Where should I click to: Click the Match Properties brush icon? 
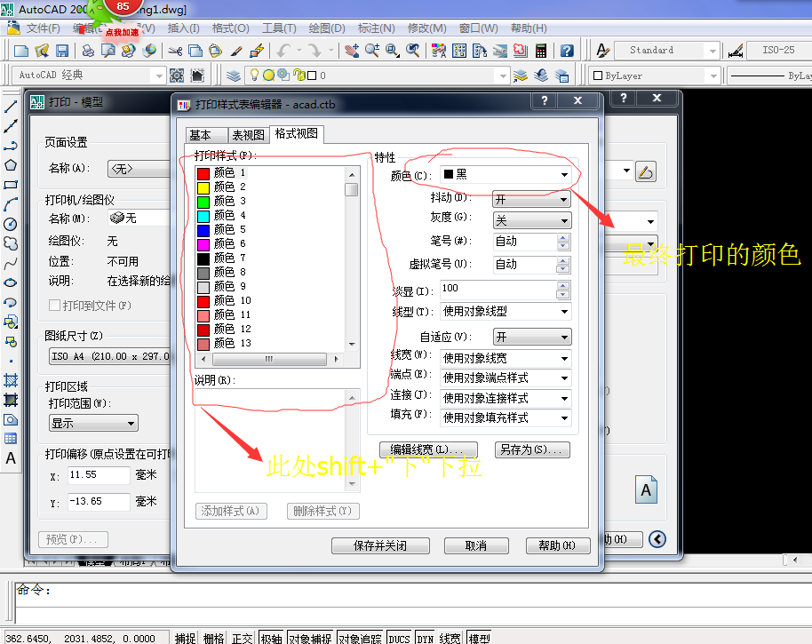tap(236, 51)
